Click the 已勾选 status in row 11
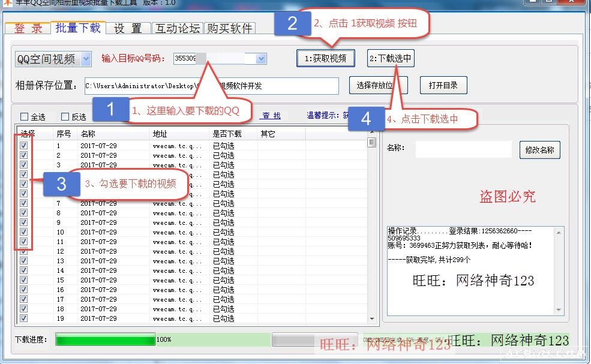 [x=224, y=242]
